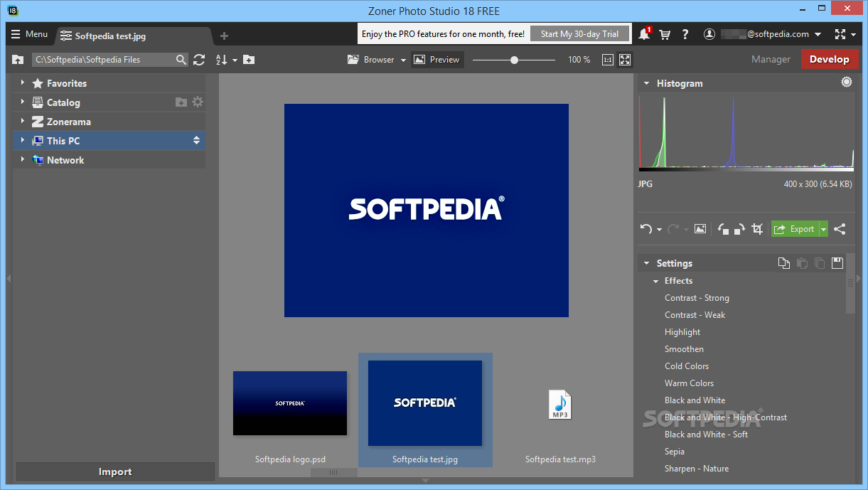Switch to Browser view
Image resolution: width=868 pixels, height=490 pixels.
pyautogui.click(x=371, y=60)
